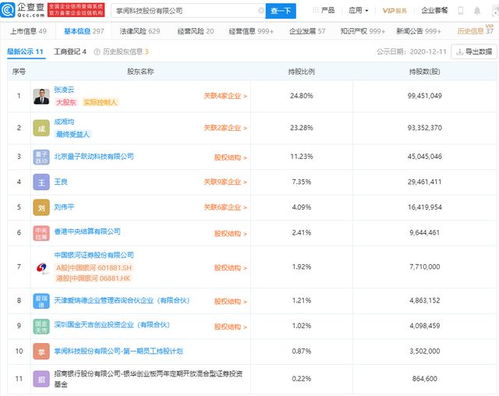Viewport: 499px width, 396px height.
Task: Open the A股 601881.SH stock tag
Action: pyautogui.click(x=94, y=268)
